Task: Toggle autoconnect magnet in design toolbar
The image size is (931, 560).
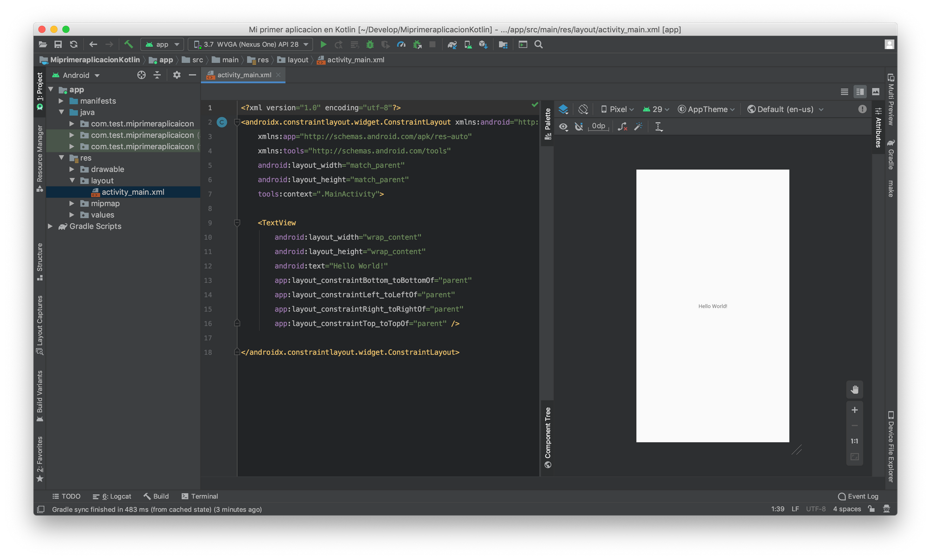Action: [579, 127]
